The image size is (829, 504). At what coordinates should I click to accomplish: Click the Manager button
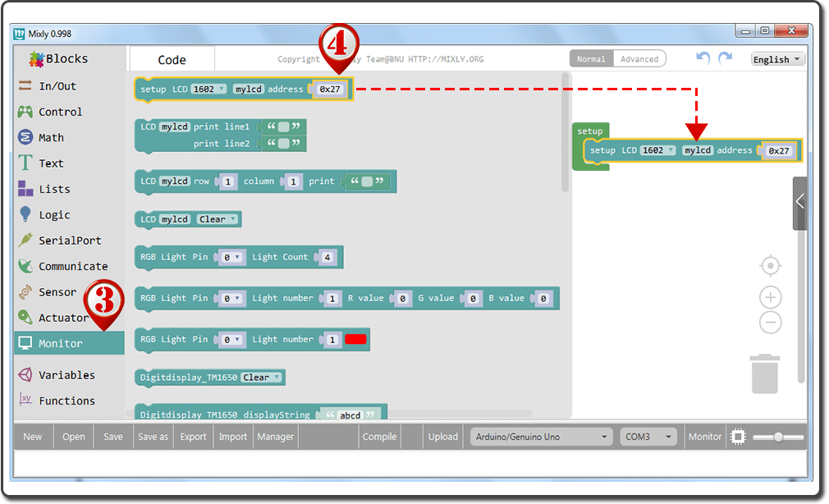point(276,437)
